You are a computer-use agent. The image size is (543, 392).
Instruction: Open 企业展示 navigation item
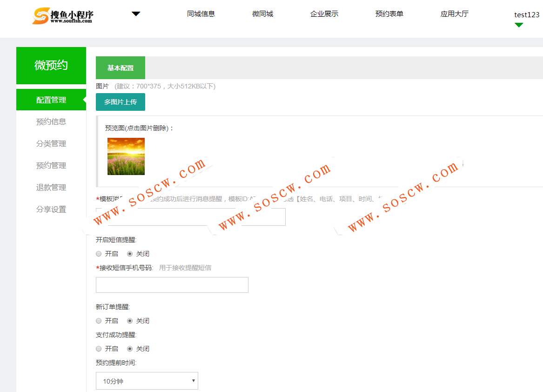point(324,14)
